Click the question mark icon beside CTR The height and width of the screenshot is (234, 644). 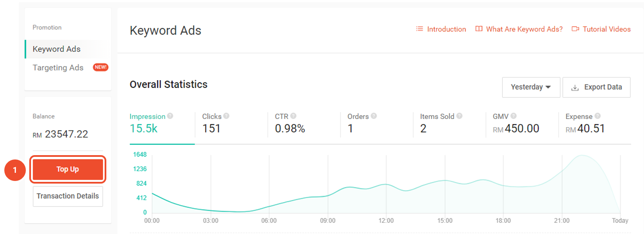294,116
